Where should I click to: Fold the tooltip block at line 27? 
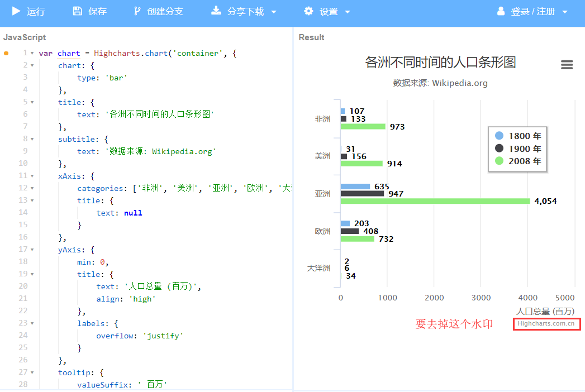(x=32, y=372)
